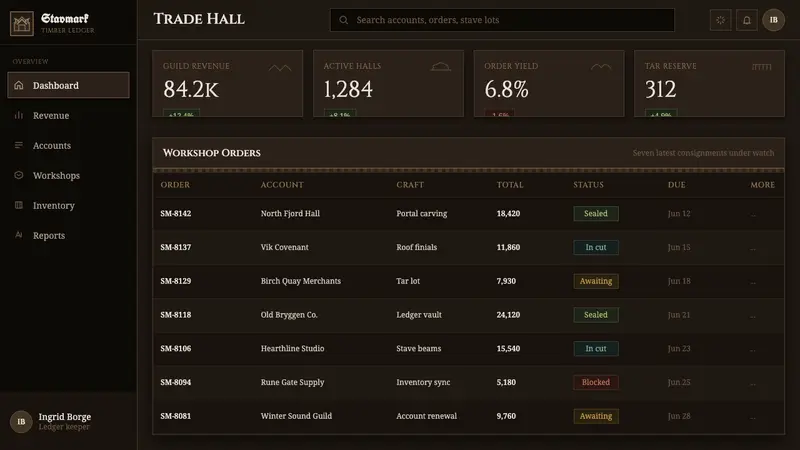The image size is (800, 450).
Task: Open order SM-8106
Action: [x=176, y=348]
